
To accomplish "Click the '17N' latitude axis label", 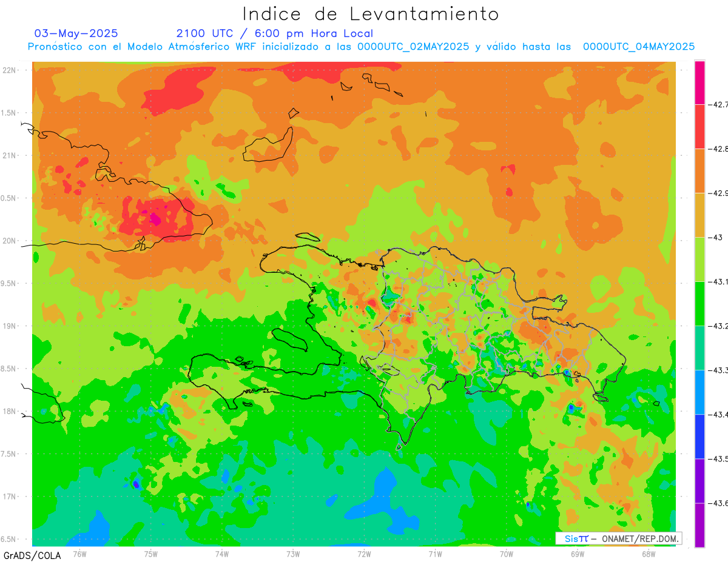I will (10, 497).
